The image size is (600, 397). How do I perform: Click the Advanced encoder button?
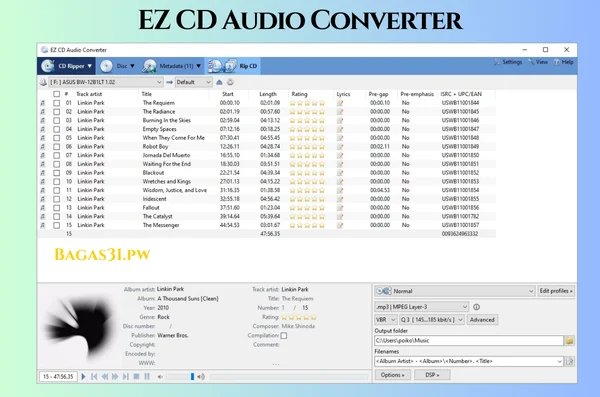click(x=482, y=320)
